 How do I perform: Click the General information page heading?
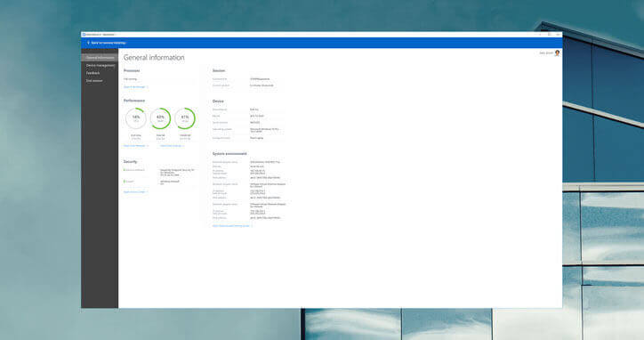tap(154, 58)
